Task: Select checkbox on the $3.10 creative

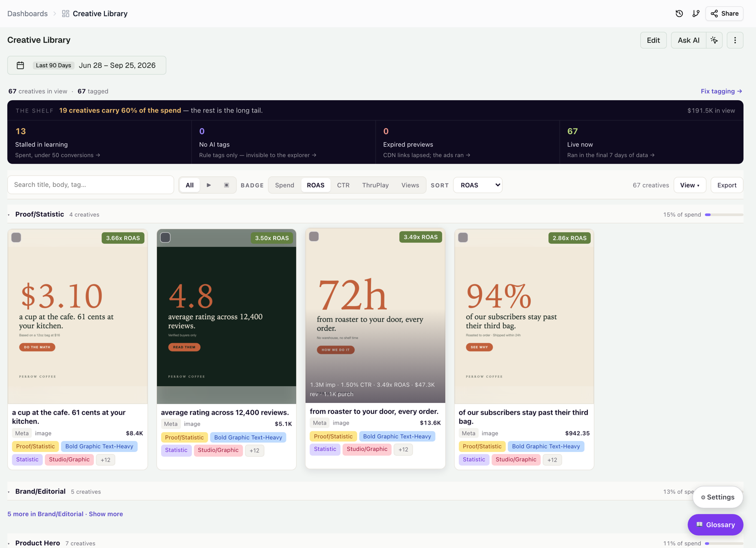Action: coord(17,237)
